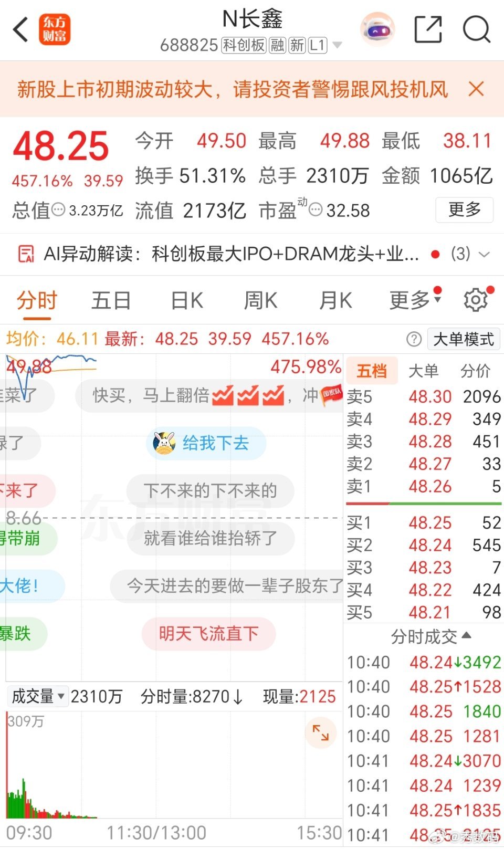
Task: Tap the 更多 quote details button
Action: pyautogui.click(x=464, y=209)
